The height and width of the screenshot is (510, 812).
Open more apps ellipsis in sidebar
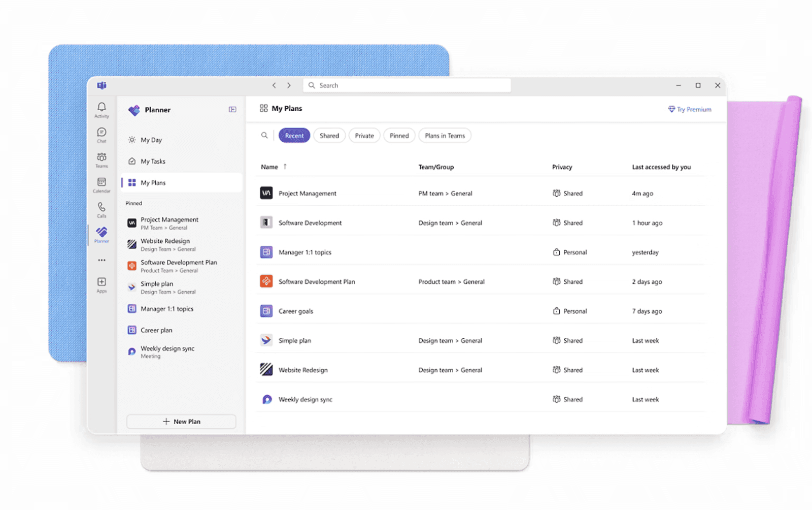[x=101, y=260]
